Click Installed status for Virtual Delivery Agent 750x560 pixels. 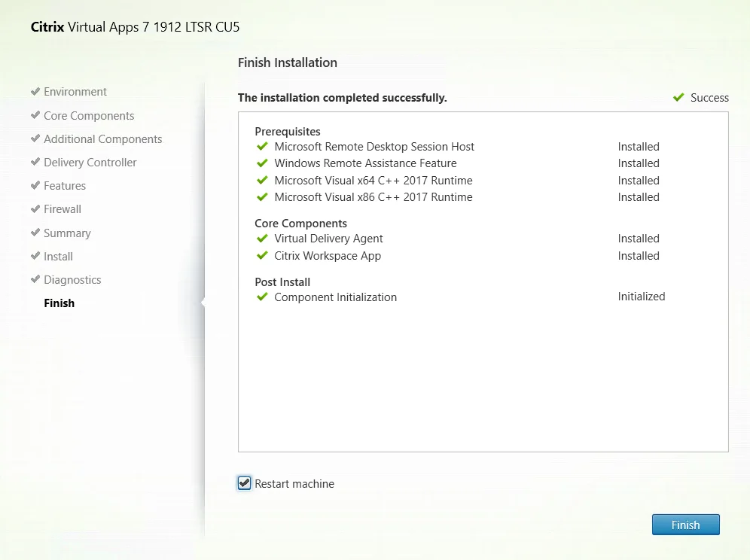click(x=639, y=238)
